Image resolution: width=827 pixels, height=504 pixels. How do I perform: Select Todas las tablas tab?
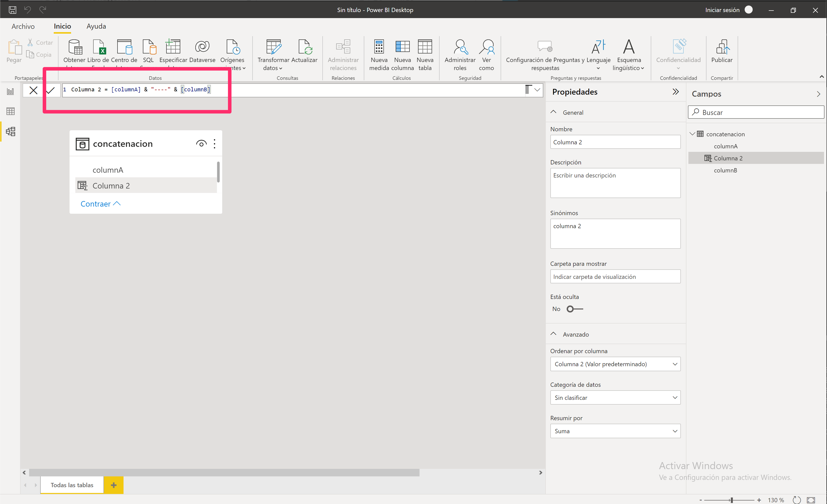(x=72, y=485)
